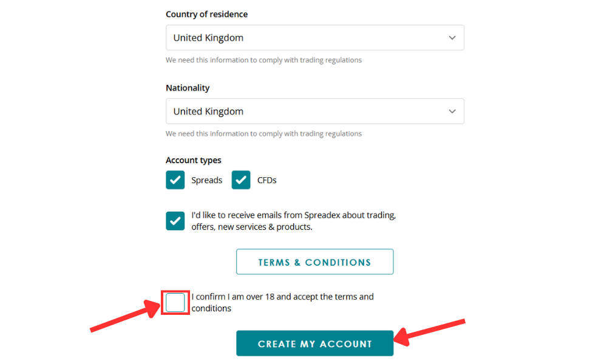Click the chevron in Country of residence field
607x364 pixels.
pyautogui.click(x=452, y=38)
